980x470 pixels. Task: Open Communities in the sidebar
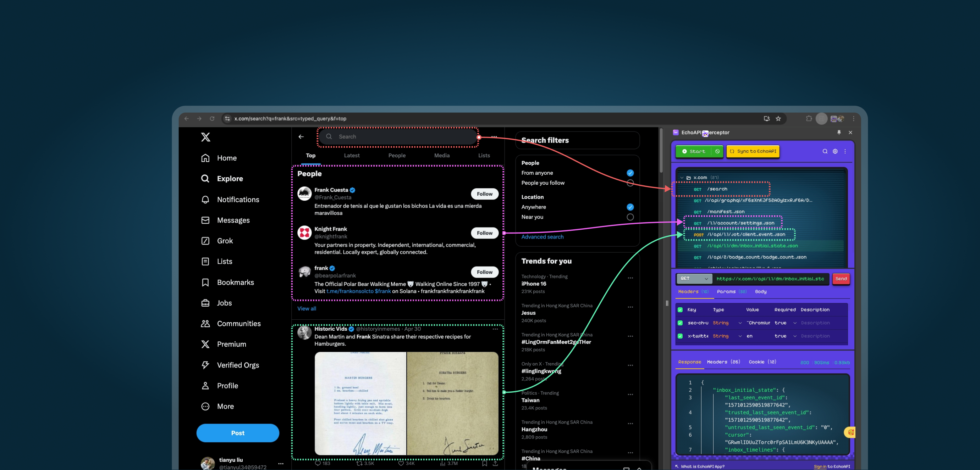231,324
